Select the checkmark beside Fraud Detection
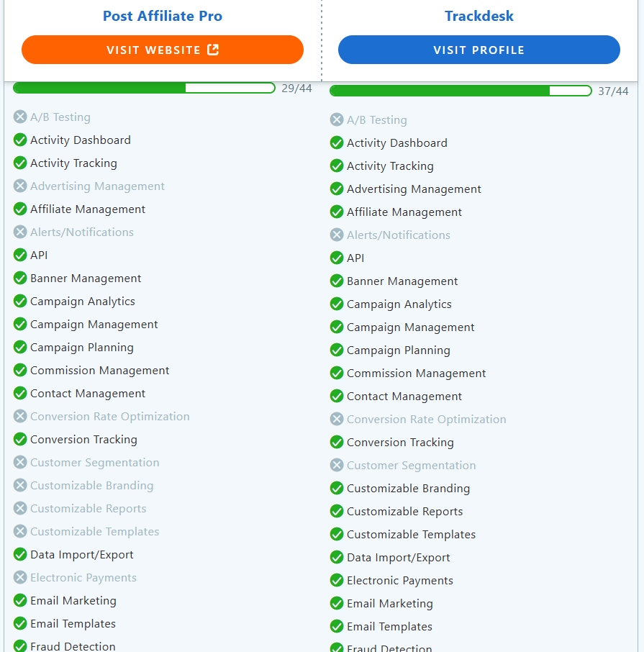 point(19,646)
